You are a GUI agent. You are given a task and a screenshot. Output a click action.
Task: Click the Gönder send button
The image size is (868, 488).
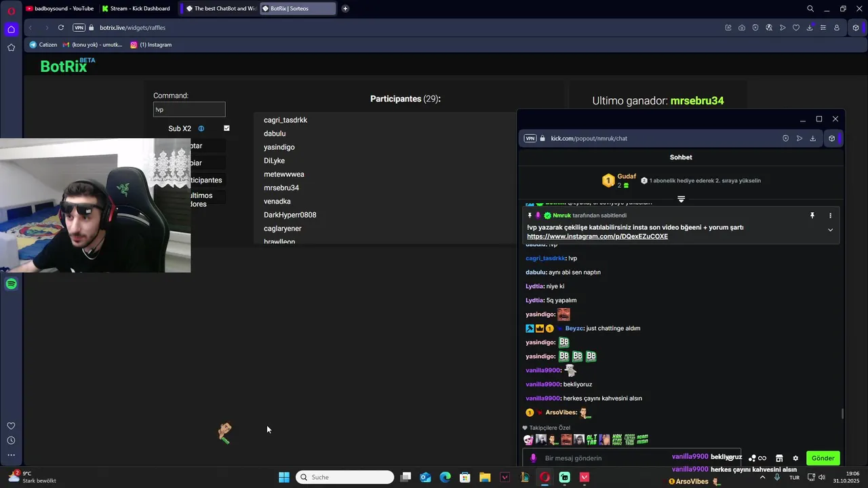tap(823, 458)
